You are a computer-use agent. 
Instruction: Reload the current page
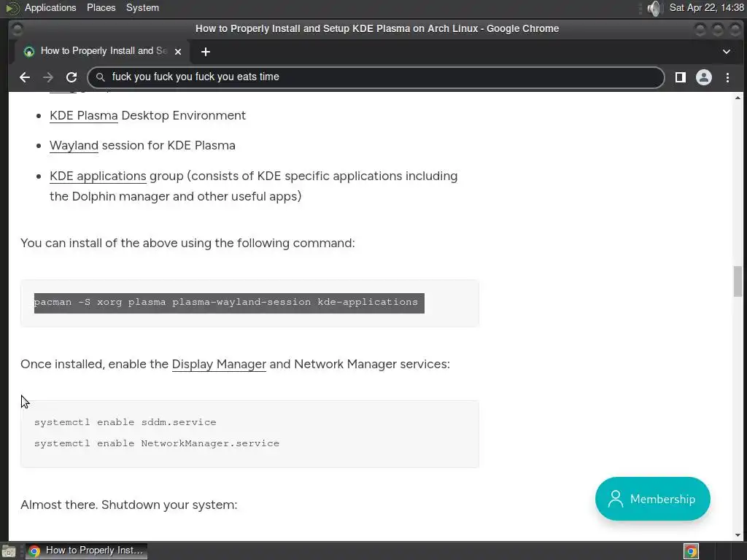point(71,77)
